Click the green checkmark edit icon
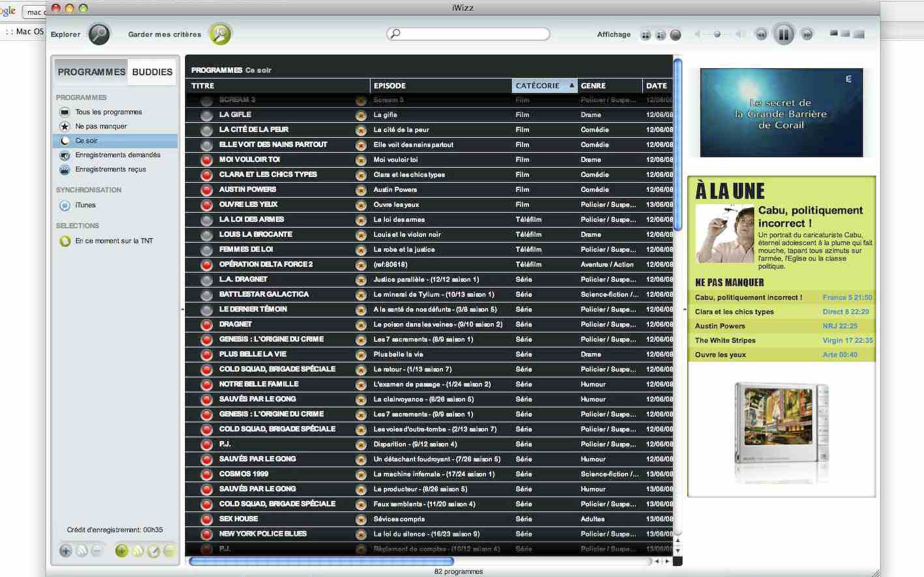 pyautogui.click(x=153, y=551)
